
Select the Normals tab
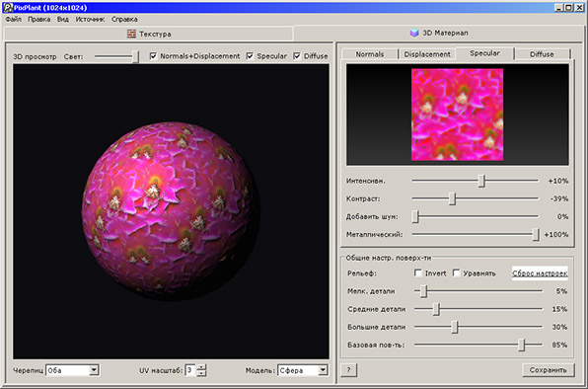(x=370, y=54)
